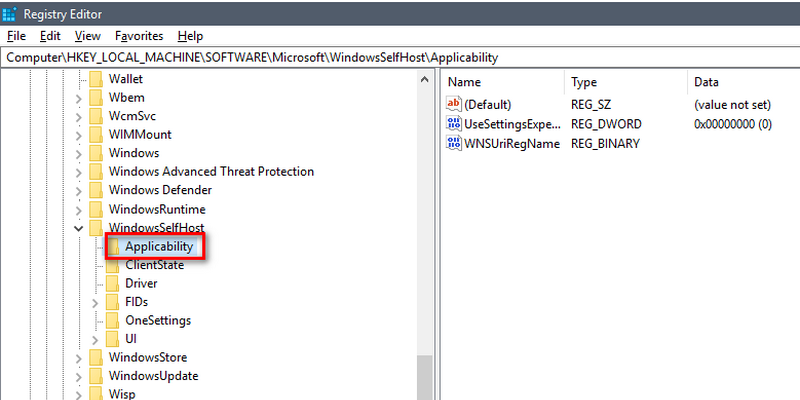The height and width of the screenshot is (400, 800).
Task: Click the Driver folder icon
Action: coord(113,283)
